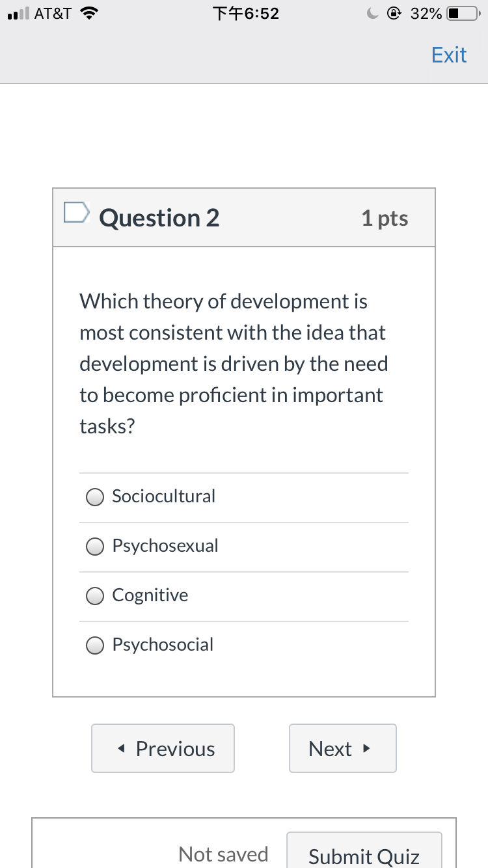This screenshot has height=868, width=488.
Task: Tap the Do Not Disturb moon icon
Action: click(x=372, y=14)
